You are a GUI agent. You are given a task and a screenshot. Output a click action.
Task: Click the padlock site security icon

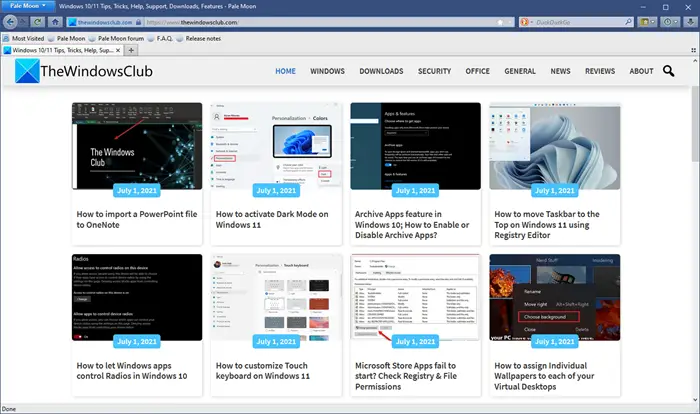pos(138,22)
